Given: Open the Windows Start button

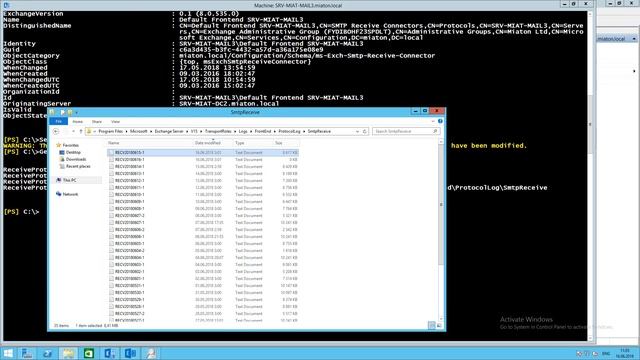Looking at the screenshot, I should coord(8,353).
